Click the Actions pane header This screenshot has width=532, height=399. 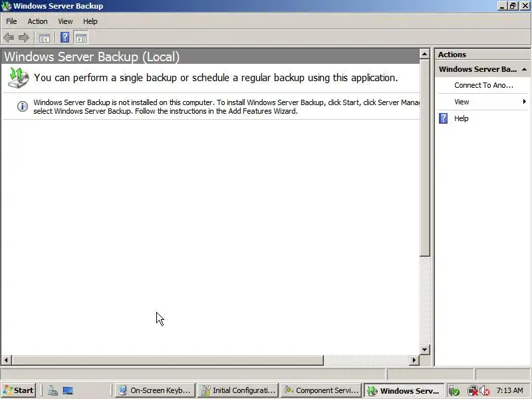pos(483,55)
